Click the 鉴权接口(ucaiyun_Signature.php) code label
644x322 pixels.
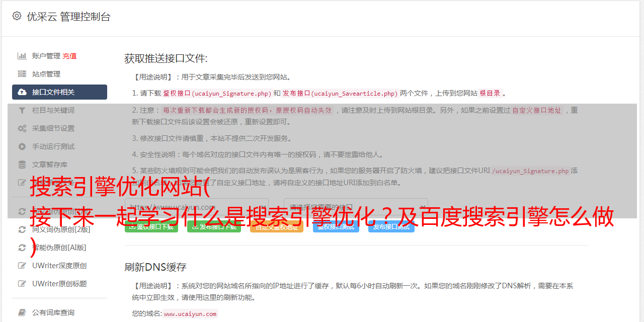click(x=217, y=93)
